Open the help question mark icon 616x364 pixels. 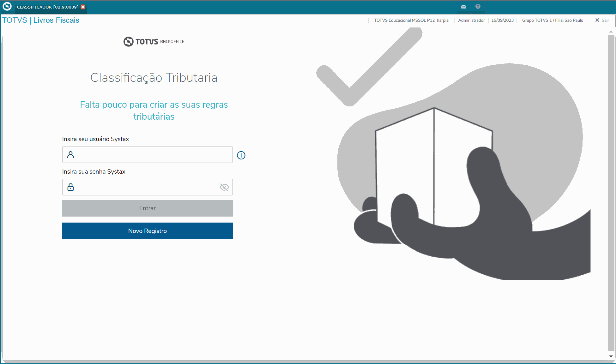pos(478,7)
